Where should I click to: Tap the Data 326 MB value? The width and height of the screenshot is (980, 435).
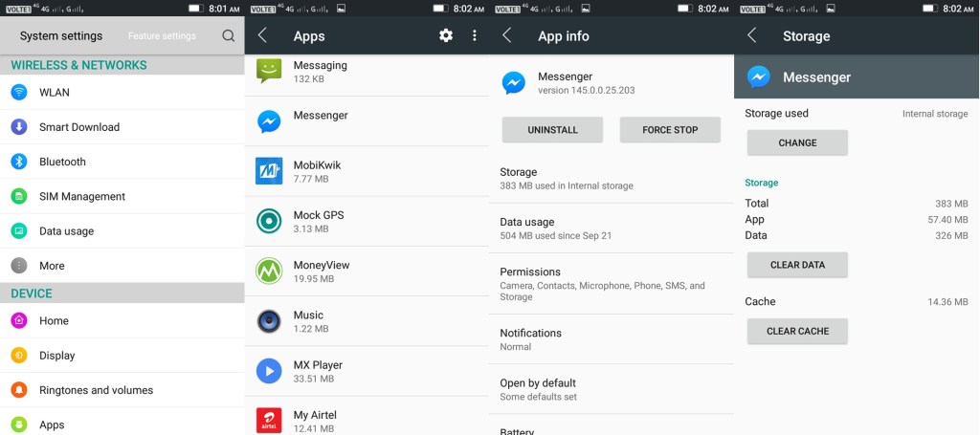click(950, 236)
